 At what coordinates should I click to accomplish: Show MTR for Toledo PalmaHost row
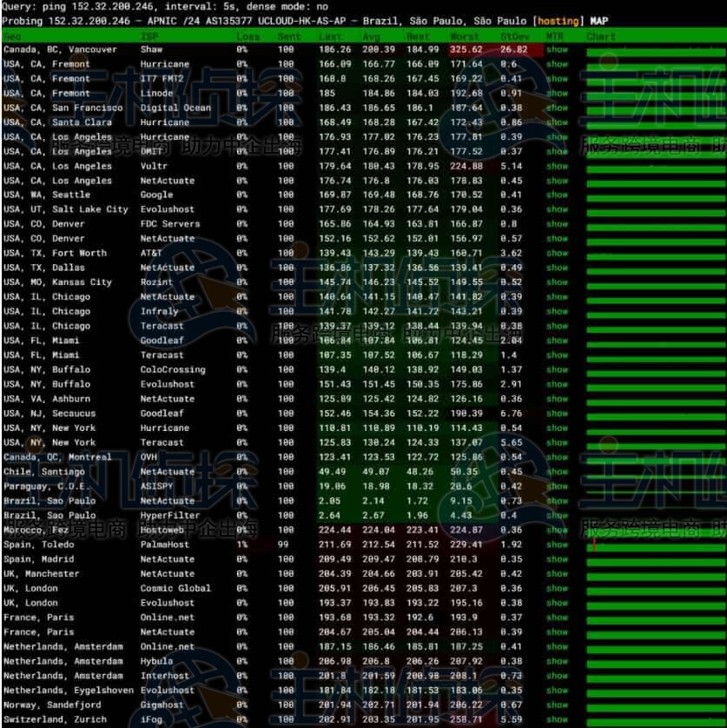tap(557, 545)
